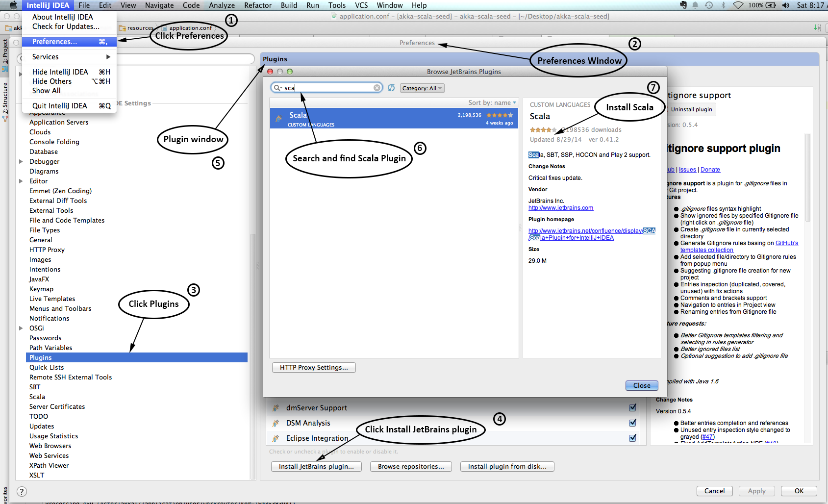This screenshot has width=828, height=504.
Task: Select HTTP Proxy in the settings list
Action: coord(47,250)
